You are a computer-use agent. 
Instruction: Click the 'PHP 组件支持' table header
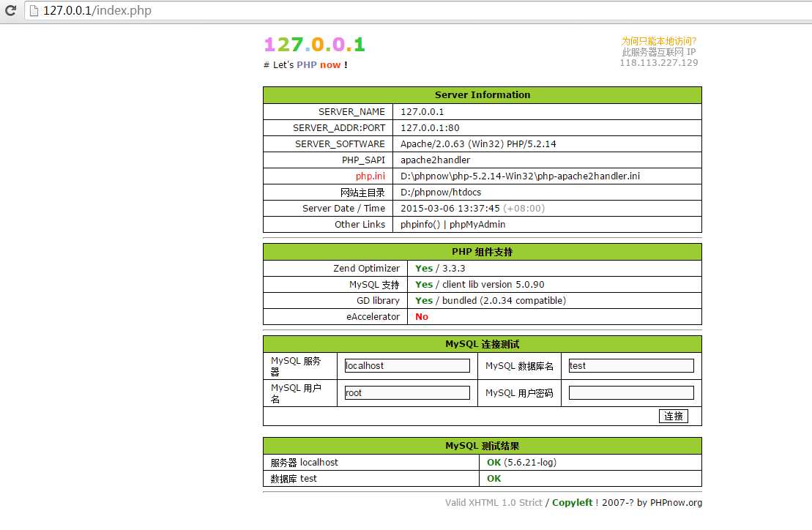(482, 252)
